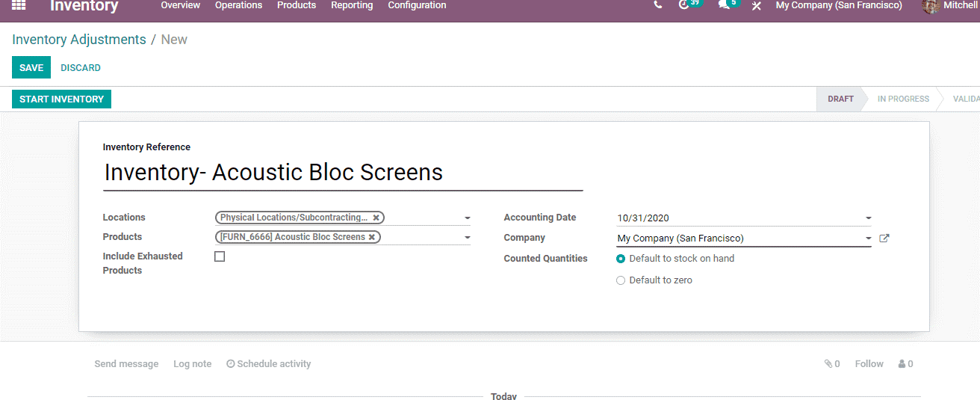Expand the Products dropdown arrow
Viewport: 980px width, 400px height.
467,238
